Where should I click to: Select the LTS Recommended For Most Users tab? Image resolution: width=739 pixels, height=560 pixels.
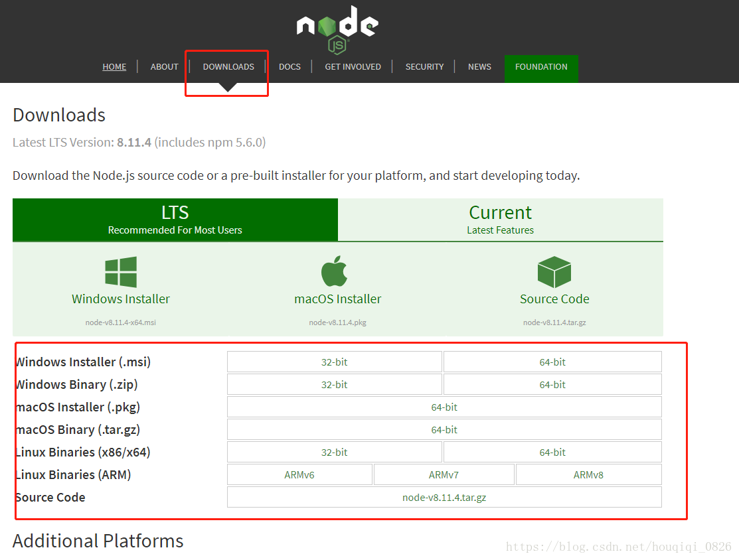pyautogui.click(x=175, y=220)
